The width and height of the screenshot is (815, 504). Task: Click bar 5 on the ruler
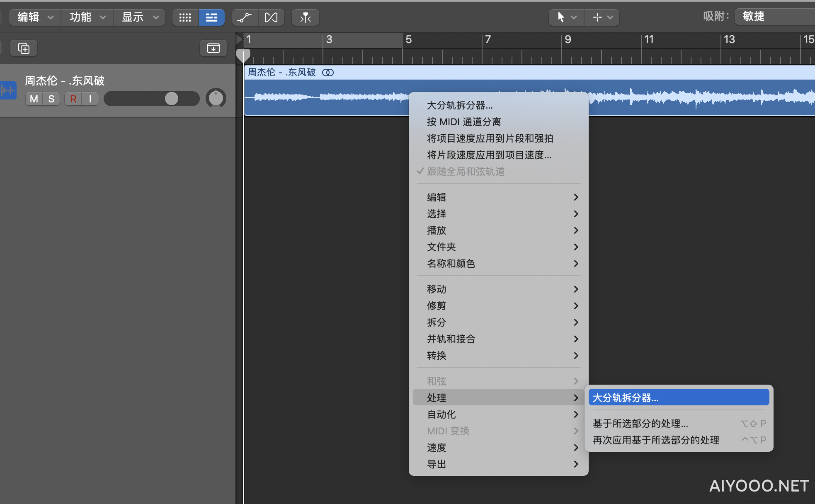[409, 40]
